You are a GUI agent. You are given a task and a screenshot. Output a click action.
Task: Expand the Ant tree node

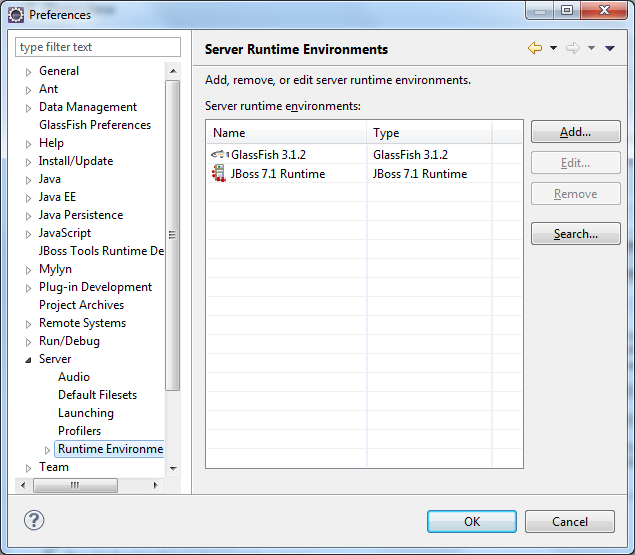[28, 90]
